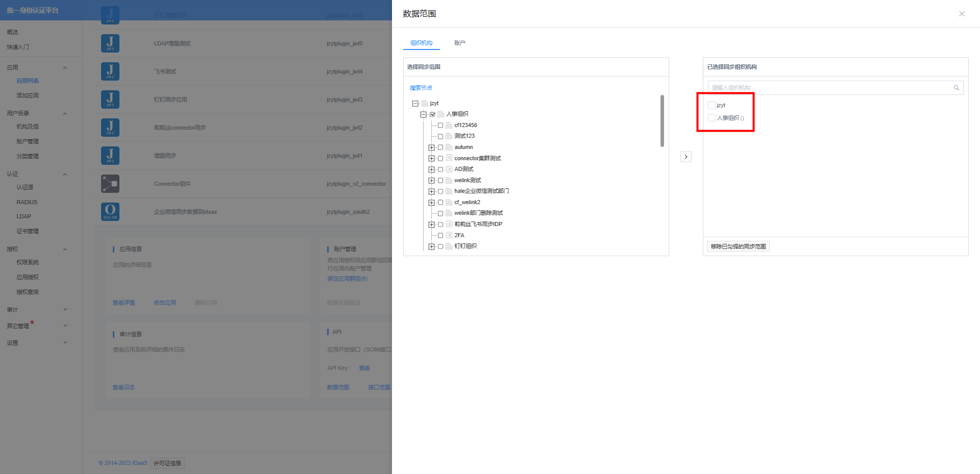Screen dimensions: 980x474
Task: Click the icon beside connector集群测试 node
Action: [449, 158]
